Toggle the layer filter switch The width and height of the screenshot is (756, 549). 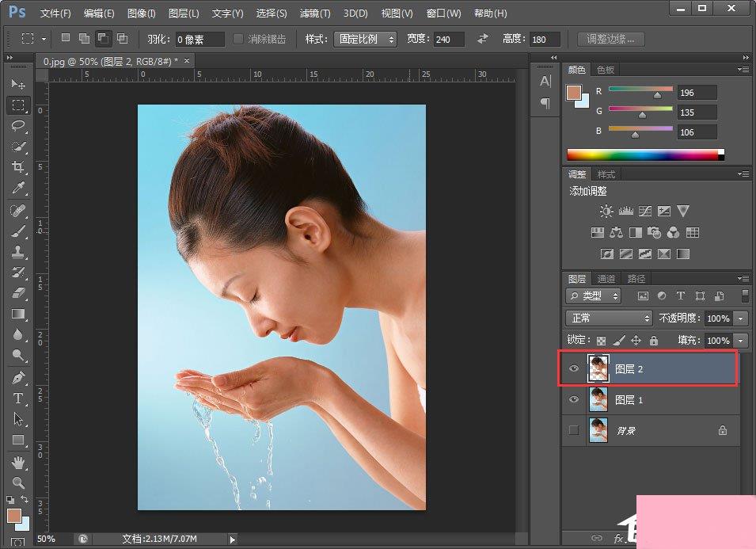(x=746, y=295)
